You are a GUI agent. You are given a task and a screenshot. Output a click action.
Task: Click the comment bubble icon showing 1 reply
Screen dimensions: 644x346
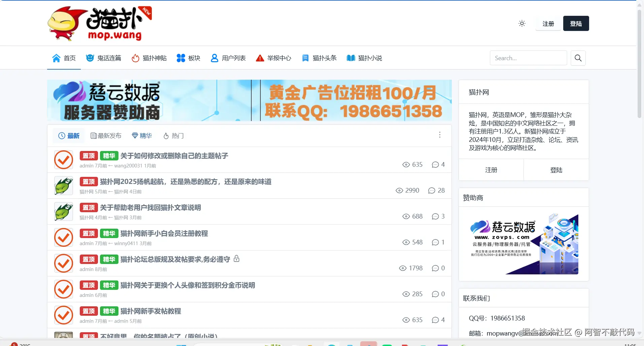click(x=435, y=242)
